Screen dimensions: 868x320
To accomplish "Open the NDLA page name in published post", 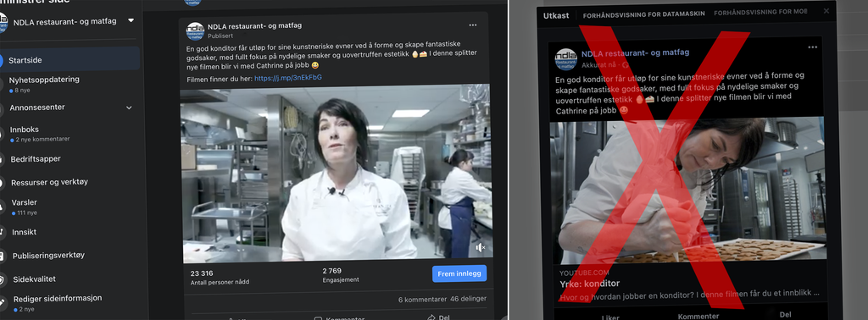I will tap(254, 25).
